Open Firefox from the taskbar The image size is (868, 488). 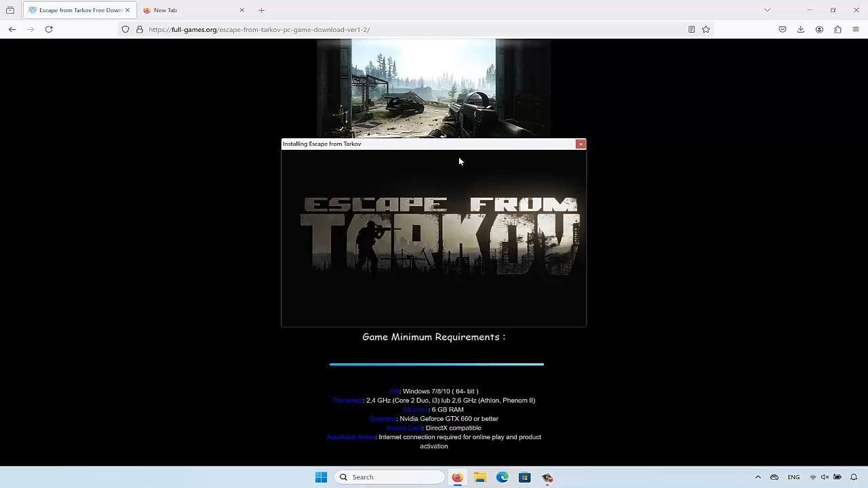[457, 477]
